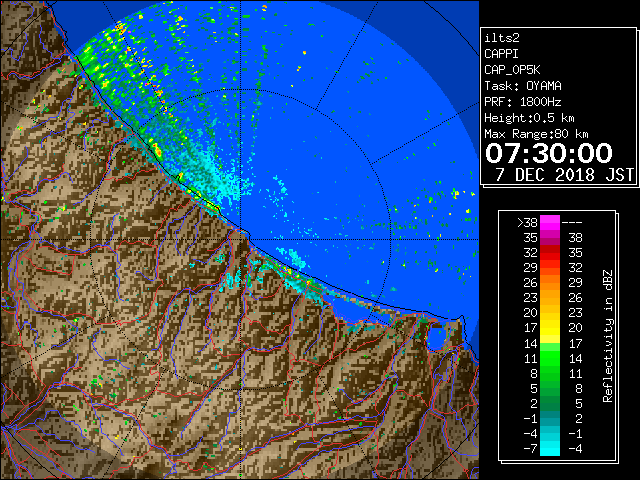The image size is (640, 480).
Task: Click the yellow 17 dBZ legend swatch
Action: coord(550,328)
